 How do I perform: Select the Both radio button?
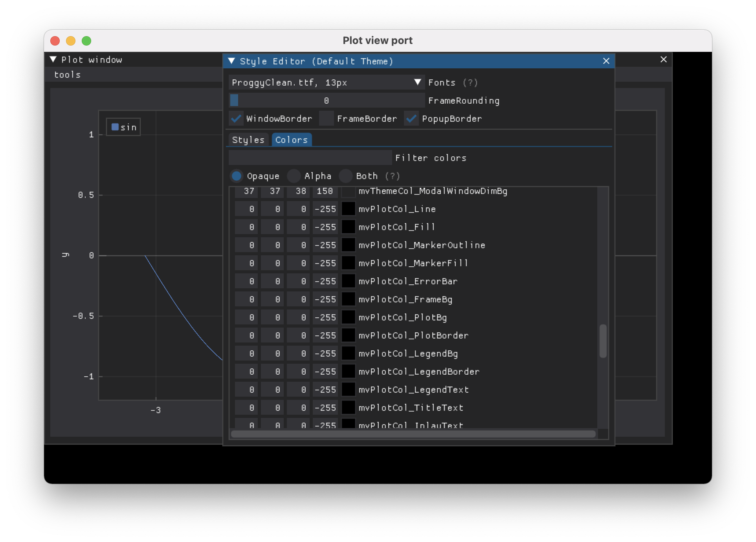tap(345, 176)
